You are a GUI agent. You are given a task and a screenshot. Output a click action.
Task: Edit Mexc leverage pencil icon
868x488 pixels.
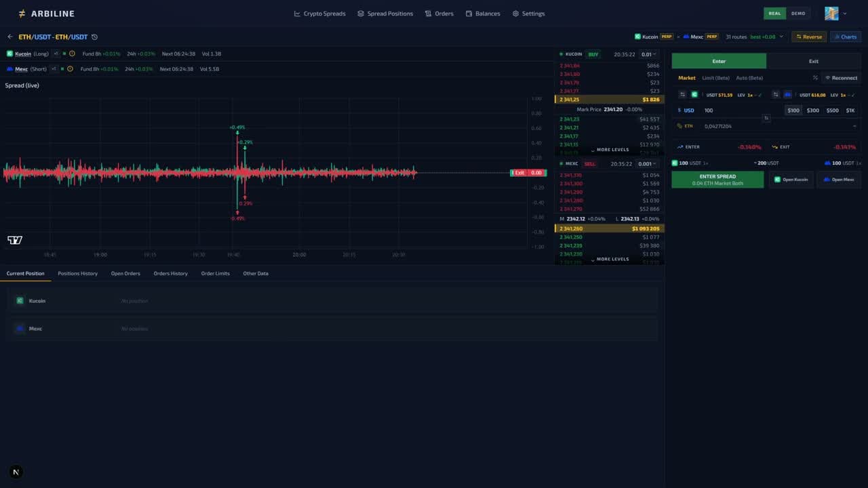click(x=852, y=95)
